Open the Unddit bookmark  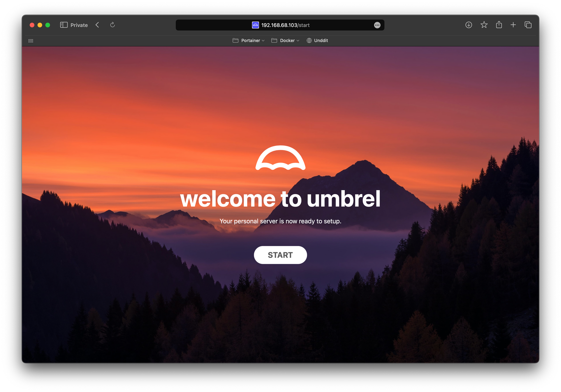pos(317,40)
